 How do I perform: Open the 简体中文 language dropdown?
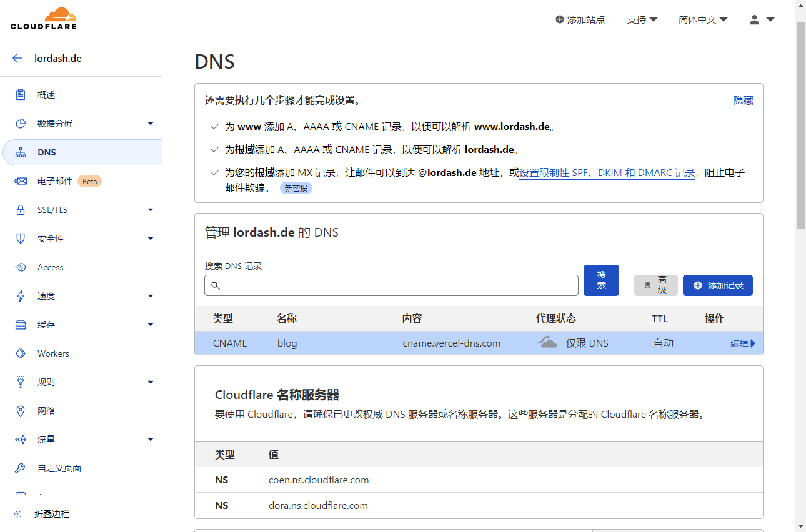pyautogui.click(x=703, y=19)
